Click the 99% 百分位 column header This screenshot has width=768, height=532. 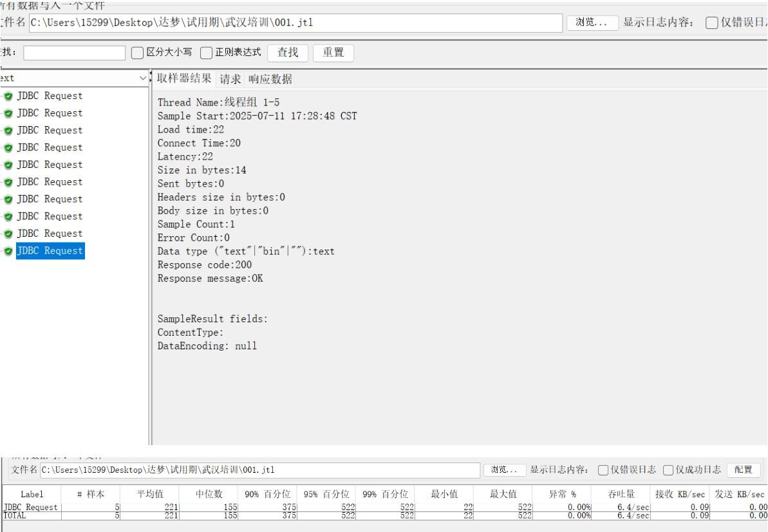pos(385,494)
